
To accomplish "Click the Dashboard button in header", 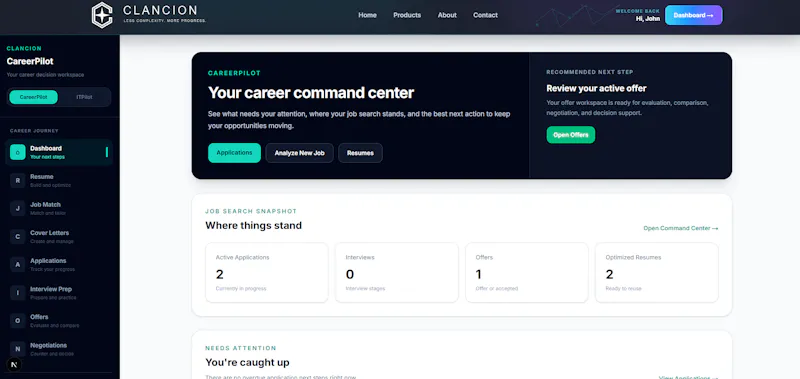I will (x=693, y=15).
